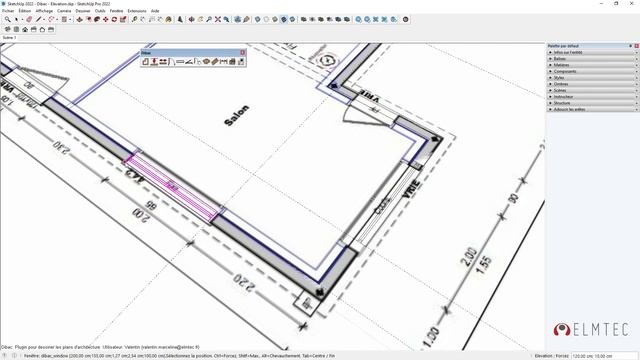This screenshot has width=640, height=360.
Task: Expand the Infos sur l'entité panel
Action: pos(592,52)
